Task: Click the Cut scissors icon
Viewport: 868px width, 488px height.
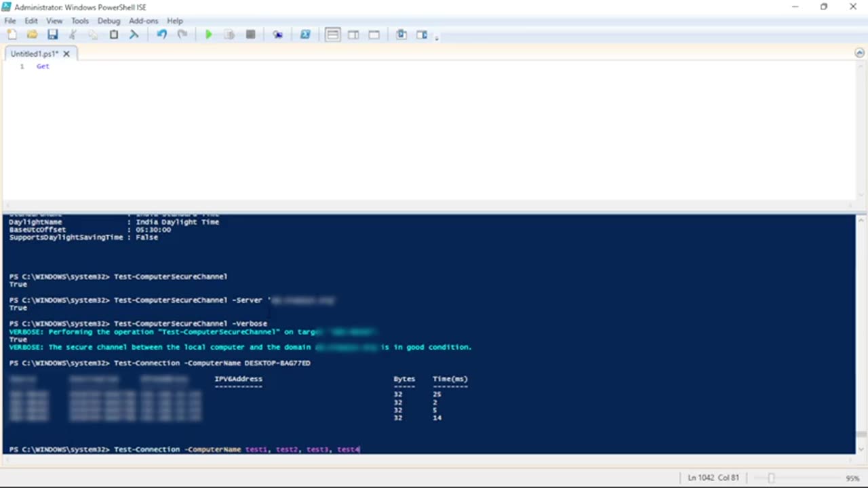Action: 73,35
